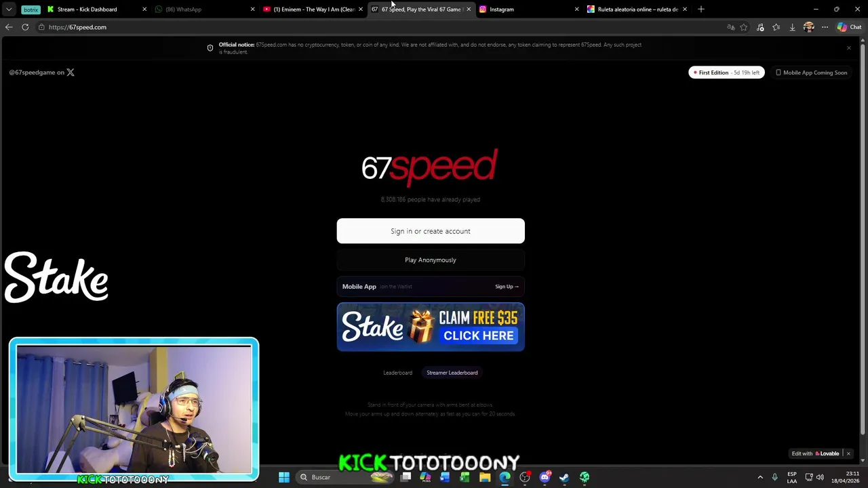Screen dimensions: 868x488
Task: Dismiss the official notice banner
Action: (848, 47)
